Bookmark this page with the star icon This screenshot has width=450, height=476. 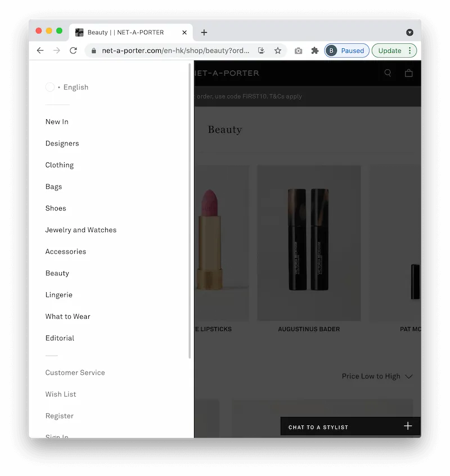point(278,51)
